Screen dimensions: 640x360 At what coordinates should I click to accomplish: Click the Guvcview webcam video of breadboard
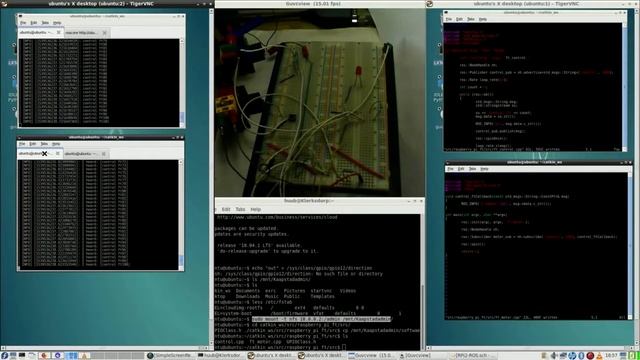click(x=320, y=102)
